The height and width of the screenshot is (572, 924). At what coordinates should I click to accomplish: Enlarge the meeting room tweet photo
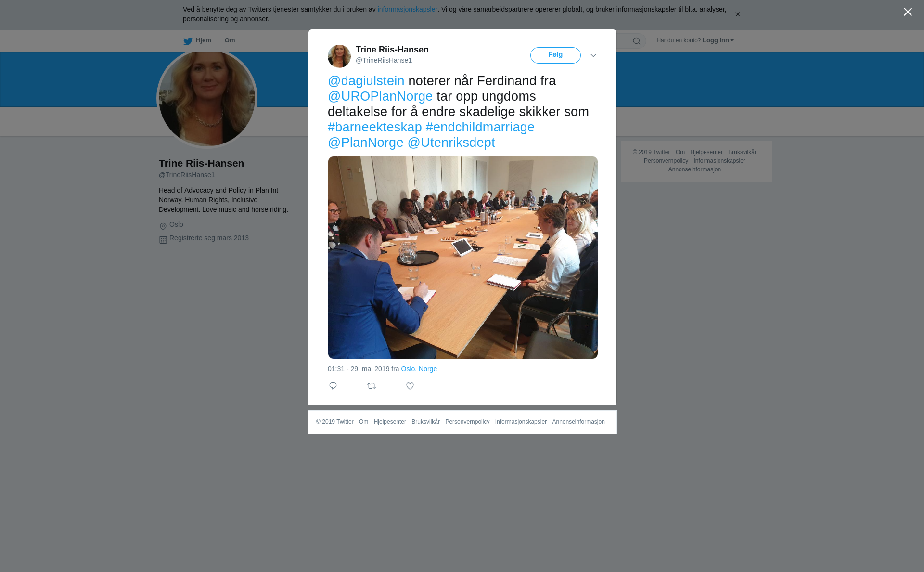click(463, 258)
